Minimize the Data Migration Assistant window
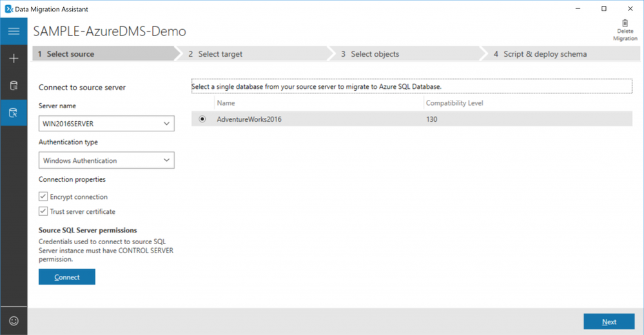The width and height of the screenshot is (644, 335). coord(578,8)
